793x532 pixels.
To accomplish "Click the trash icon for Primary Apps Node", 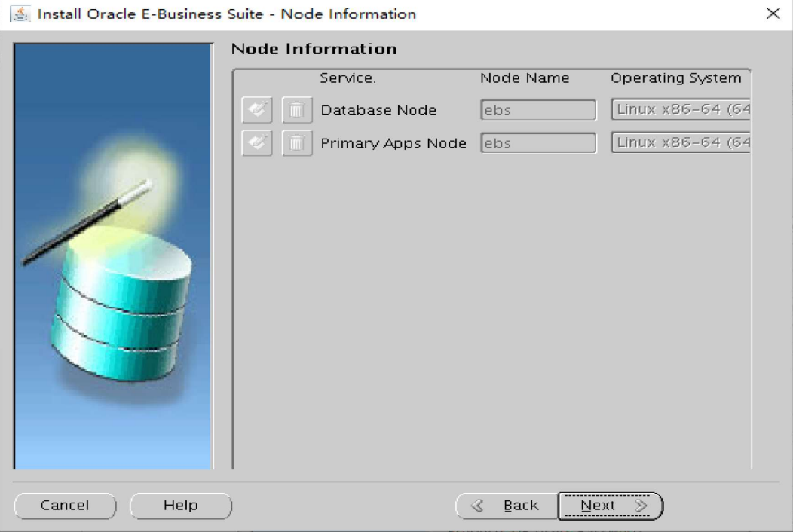I will pyautogui.click(x=297, y=143).
